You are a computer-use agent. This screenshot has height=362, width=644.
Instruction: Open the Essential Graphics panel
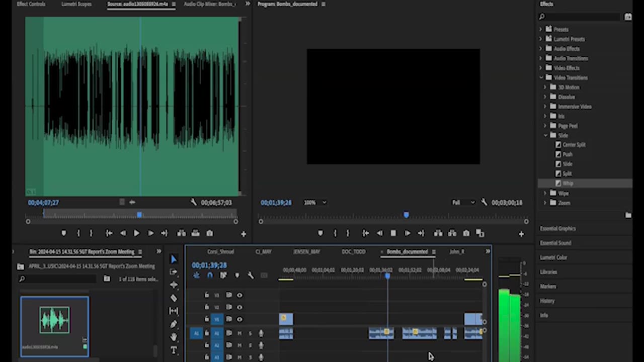(557, 228)
